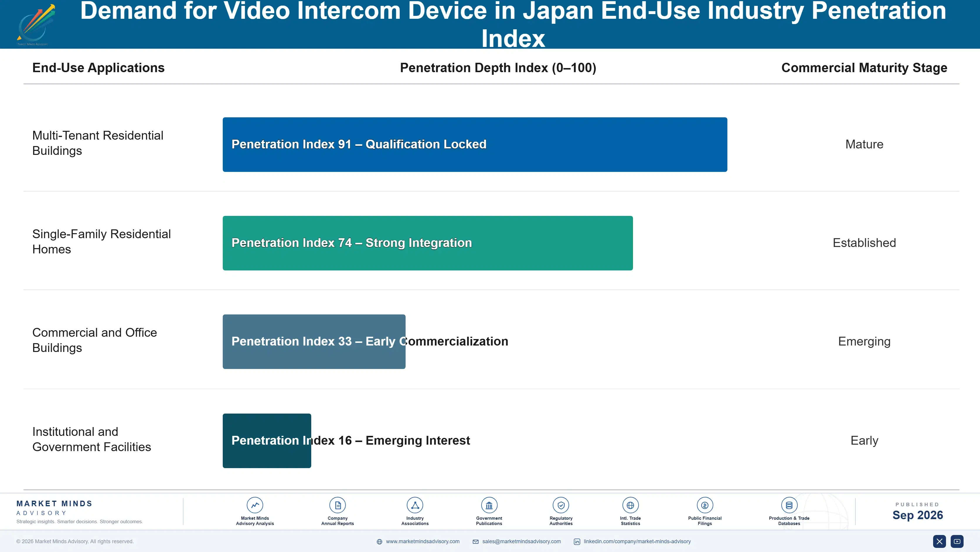
Task: Click the LinkedIn icon in footer
Action: pos(577,542)
